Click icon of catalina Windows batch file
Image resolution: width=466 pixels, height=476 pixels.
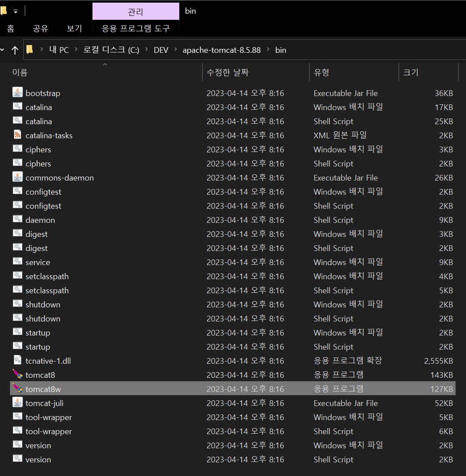point(18,106)
